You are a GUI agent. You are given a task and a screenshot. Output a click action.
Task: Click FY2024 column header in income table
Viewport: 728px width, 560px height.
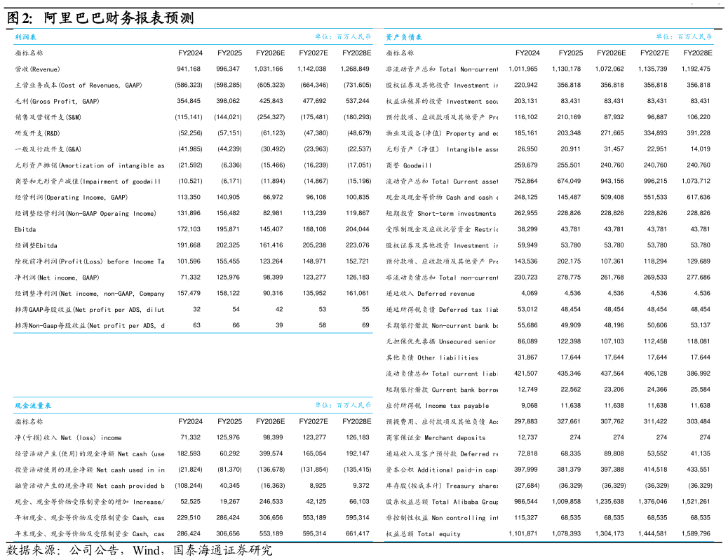pyautogui.click(x=190, y=53)
